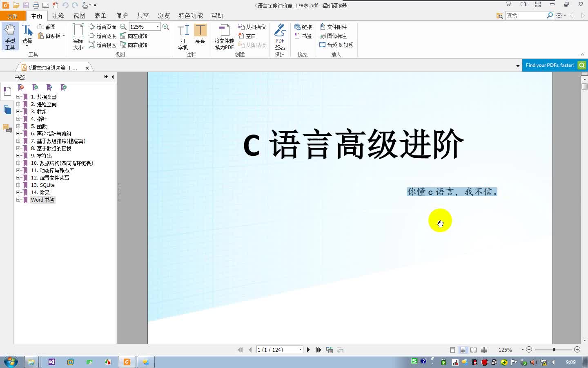Screen dimensions: 588x368
Task: Collapse the bookmarks panel arrow
Action: 113,77
